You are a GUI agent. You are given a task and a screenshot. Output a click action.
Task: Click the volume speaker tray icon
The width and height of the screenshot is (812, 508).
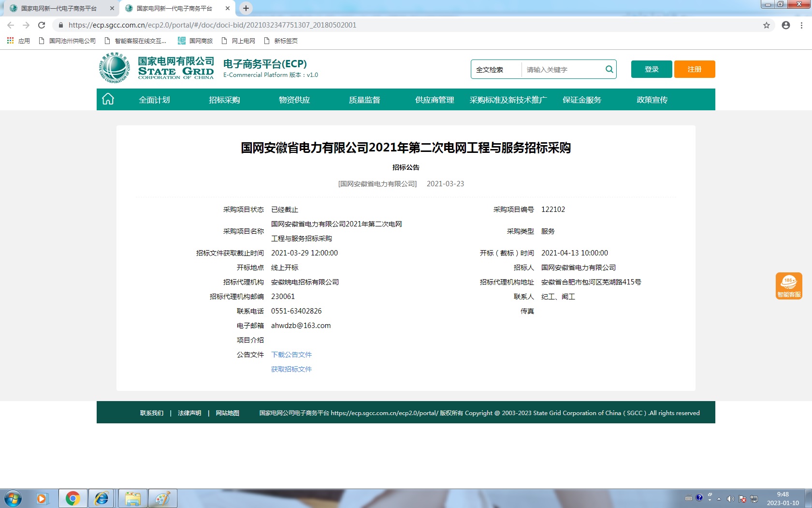click(730, 499)
